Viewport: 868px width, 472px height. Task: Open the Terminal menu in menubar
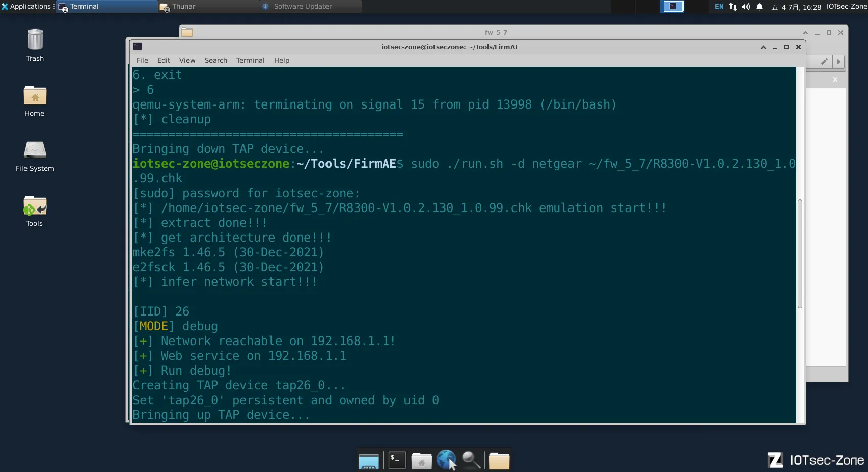[x=250, y=60]
